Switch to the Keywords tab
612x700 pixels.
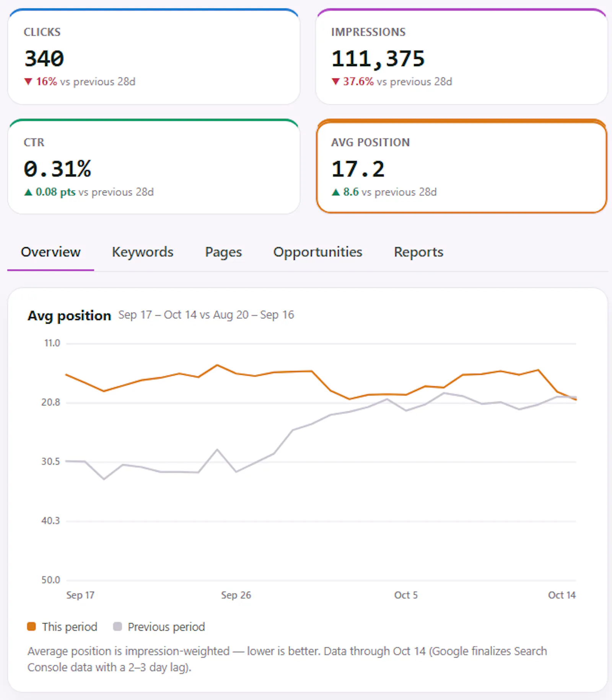tap(143, 252)
